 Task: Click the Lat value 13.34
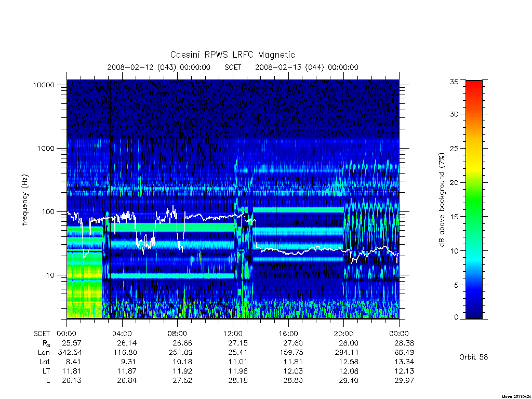404,362
